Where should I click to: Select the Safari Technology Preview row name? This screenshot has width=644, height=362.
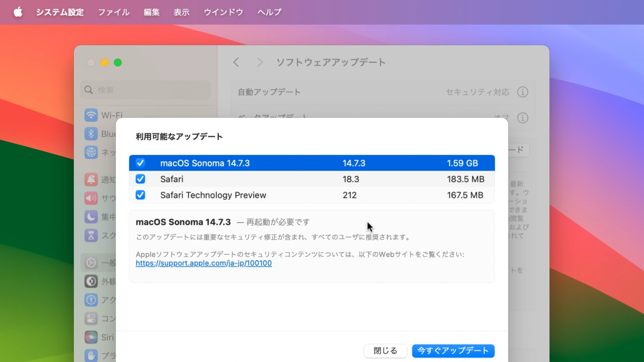[213, 195]
